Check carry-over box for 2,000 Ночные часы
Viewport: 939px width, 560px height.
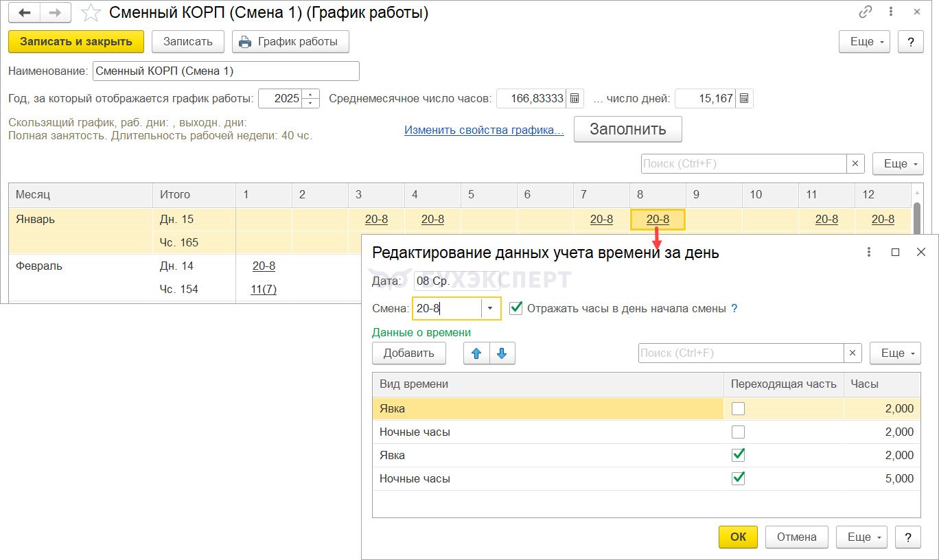pos(739,432)
